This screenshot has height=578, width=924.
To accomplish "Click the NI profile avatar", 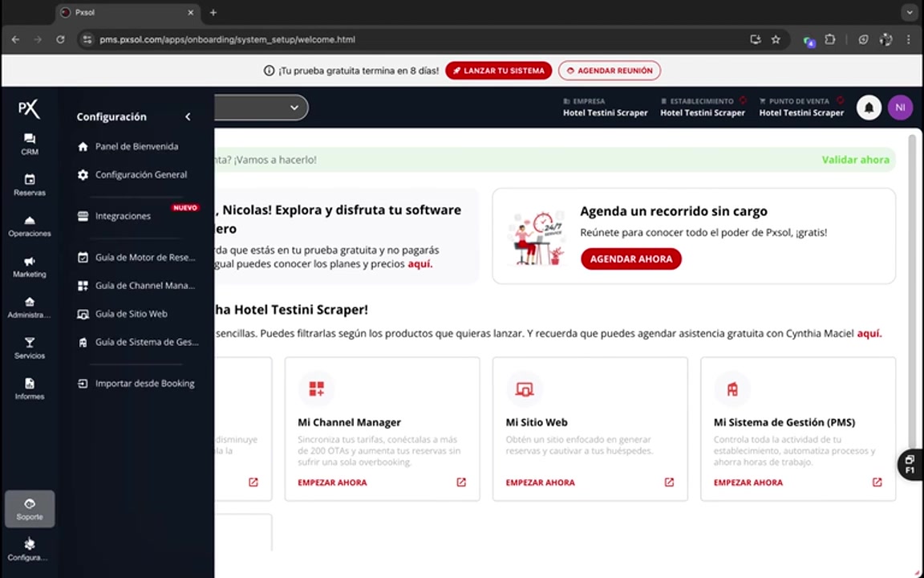I will click(x=900, y=108).
